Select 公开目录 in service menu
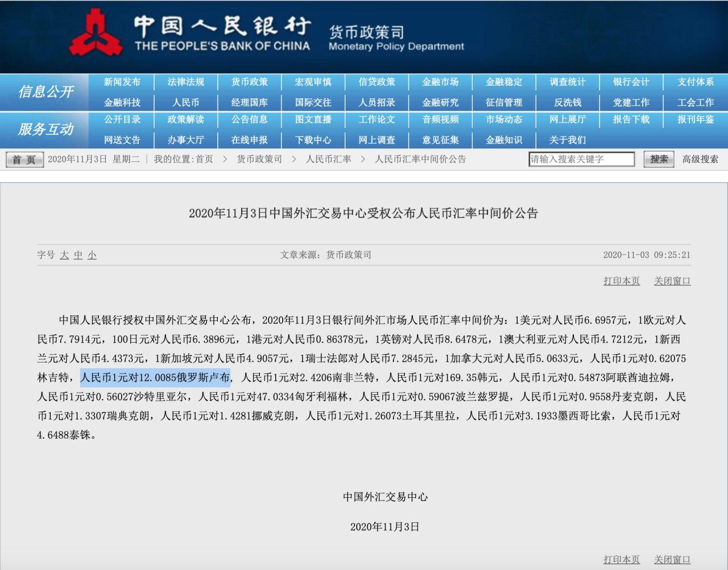Viewport: 728px width, 570px height. 122,119
